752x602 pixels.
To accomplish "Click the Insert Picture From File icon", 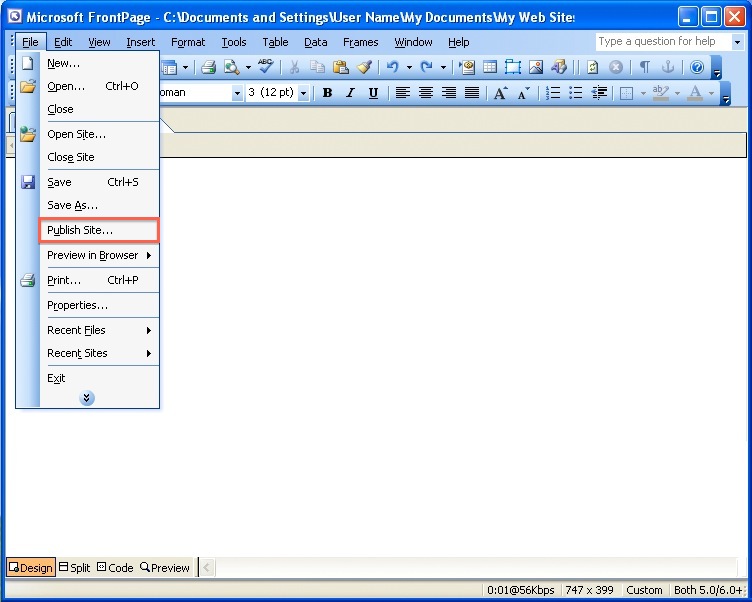I will pyautogui.click(x=536, y=67).
